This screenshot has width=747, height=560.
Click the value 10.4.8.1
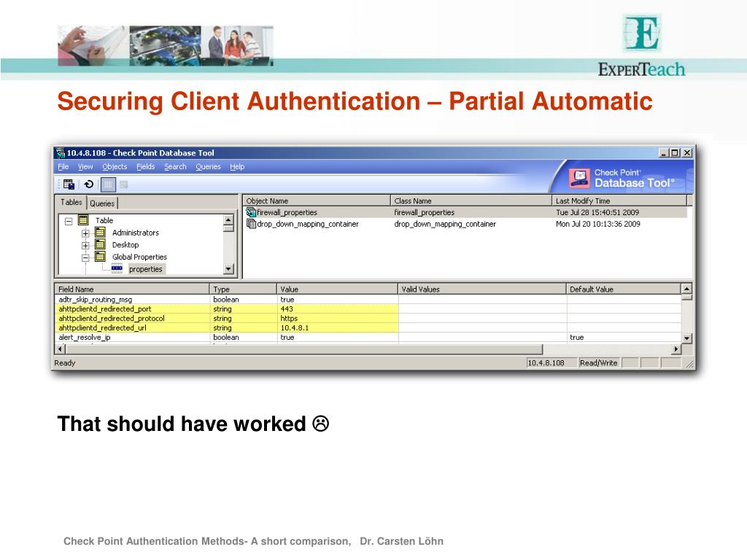[x=295, y=328]
